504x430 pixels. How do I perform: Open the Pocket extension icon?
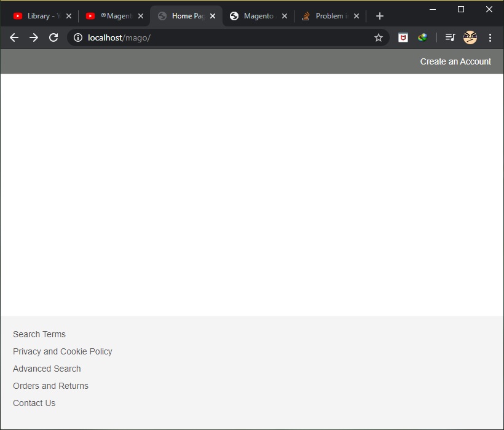403,37
